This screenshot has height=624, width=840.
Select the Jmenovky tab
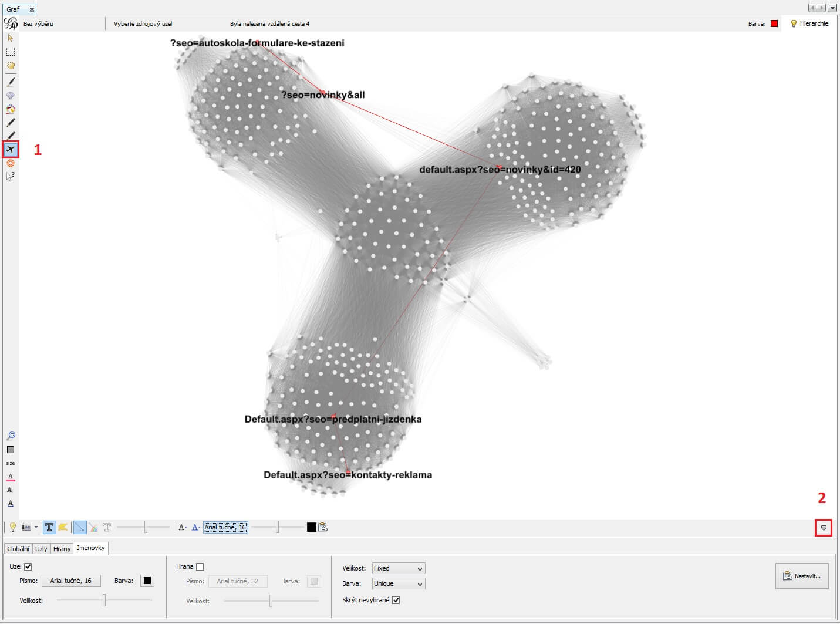coord(91,548)
